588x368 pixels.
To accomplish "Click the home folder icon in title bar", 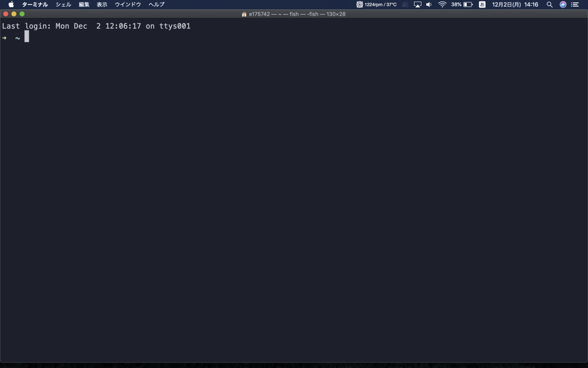I will (244, 14).
